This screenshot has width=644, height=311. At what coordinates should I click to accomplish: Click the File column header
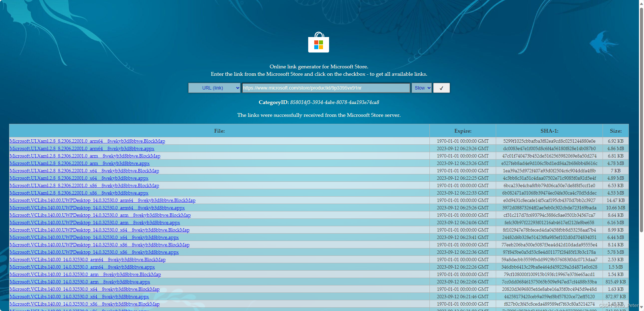coord(219,131)
